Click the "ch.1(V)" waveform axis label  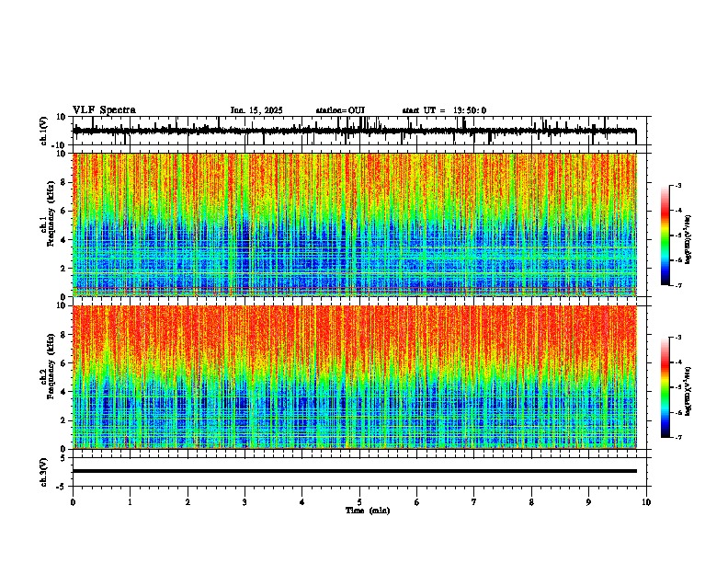click(44, 131)
